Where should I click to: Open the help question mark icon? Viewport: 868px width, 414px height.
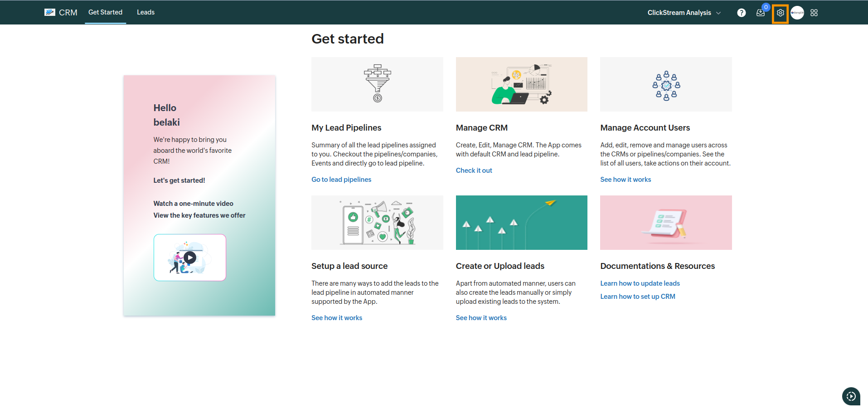pos(742,13)
